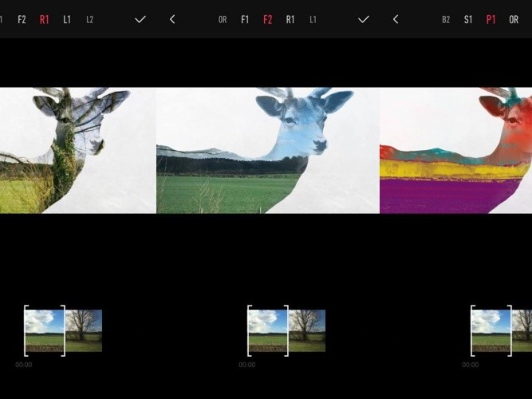Select the tree clip in middle timeline
Viewport: 532px width, 399px height.
click(307, 331)
